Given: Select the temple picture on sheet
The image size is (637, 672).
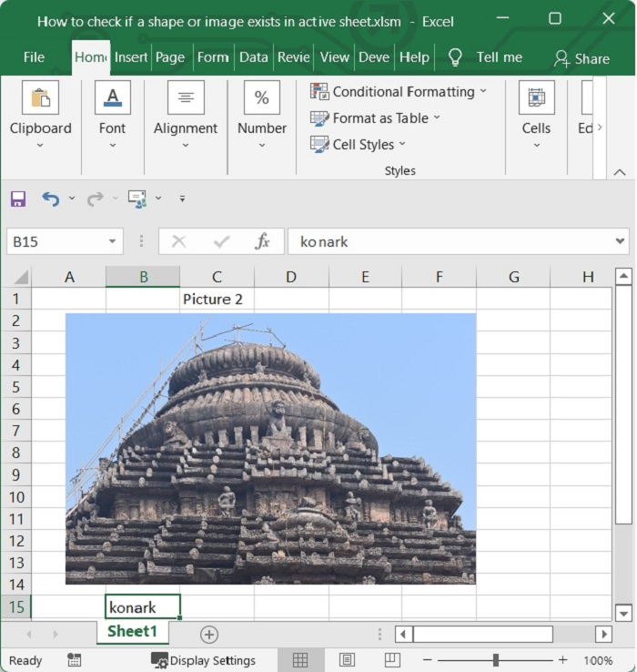Looking at the screenshot, I should pyautogui.click(x=270, y=448).
